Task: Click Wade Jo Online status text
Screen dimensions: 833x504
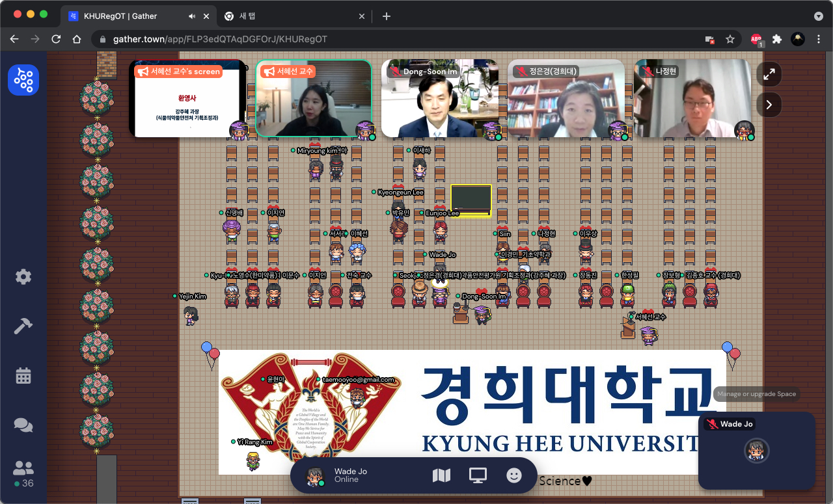Action: click(346, 479)
